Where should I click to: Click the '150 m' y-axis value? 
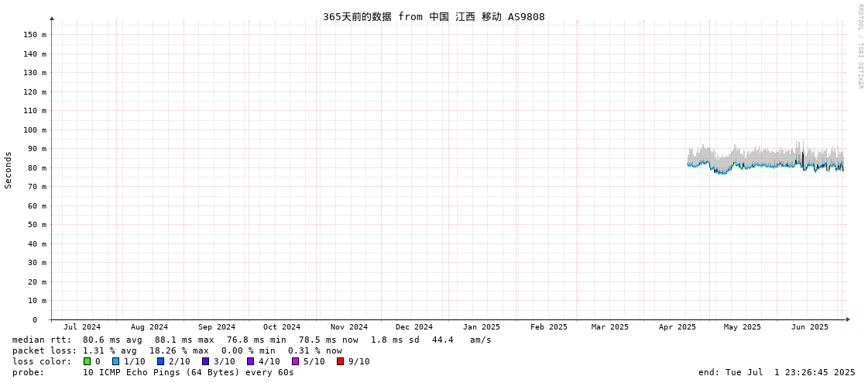[36, 34]
